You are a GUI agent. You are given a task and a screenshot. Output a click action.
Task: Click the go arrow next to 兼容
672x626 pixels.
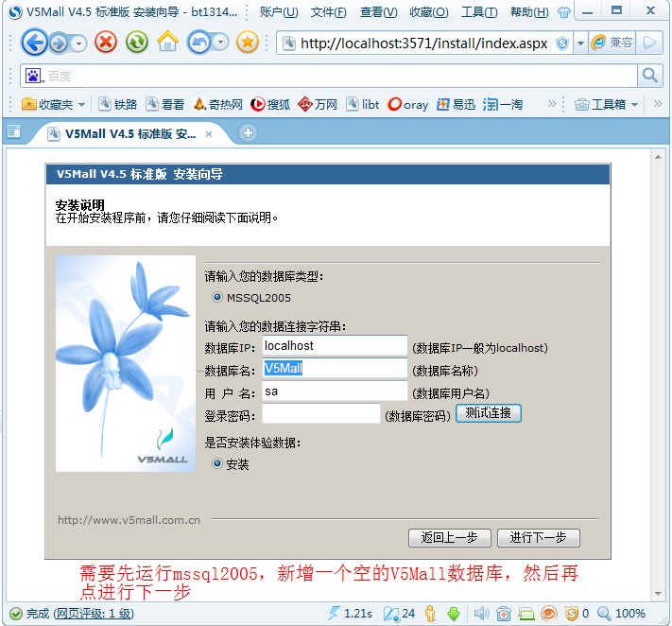click(x=649, y=43)
